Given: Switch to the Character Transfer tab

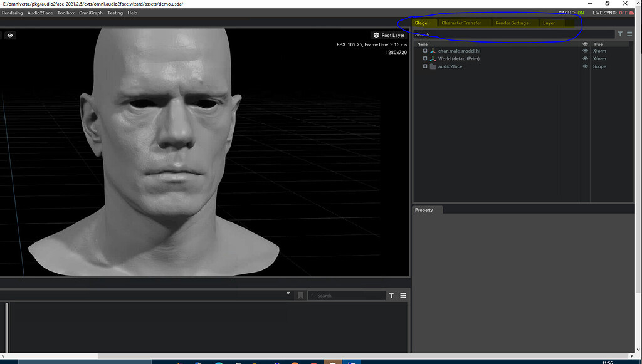Looking at the screenshot, I should [463, 23].
